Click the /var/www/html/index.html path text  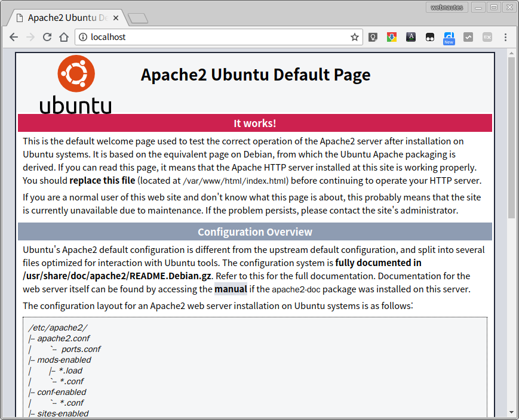234,181
